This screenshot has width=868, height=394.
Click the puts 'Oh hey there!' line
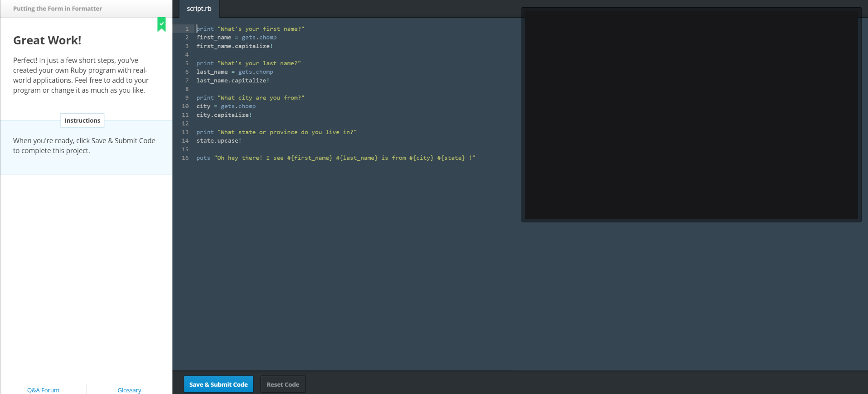pos(335,158)
